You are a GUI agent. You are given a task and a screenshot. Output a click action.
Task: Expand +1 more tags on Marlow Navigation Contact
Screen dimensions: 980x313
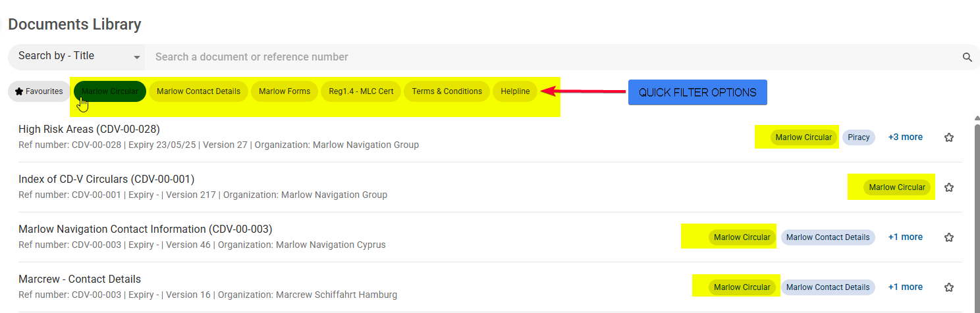[x=905, y=237]
